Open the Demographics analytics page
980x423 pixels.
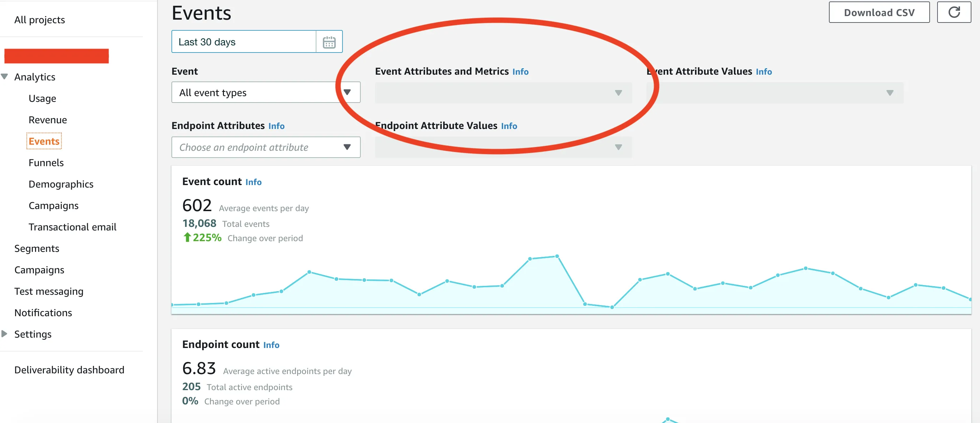[61, 184]
